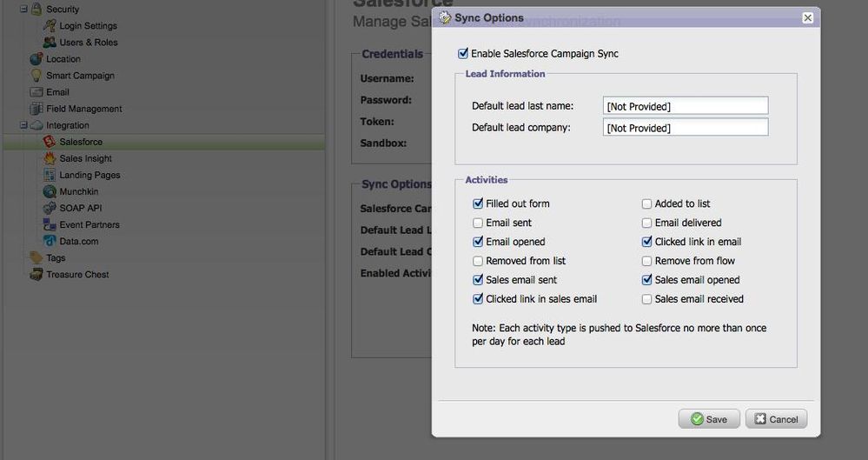Click the Data.com icon in tree
868x460 pixels.
(50, 241)
